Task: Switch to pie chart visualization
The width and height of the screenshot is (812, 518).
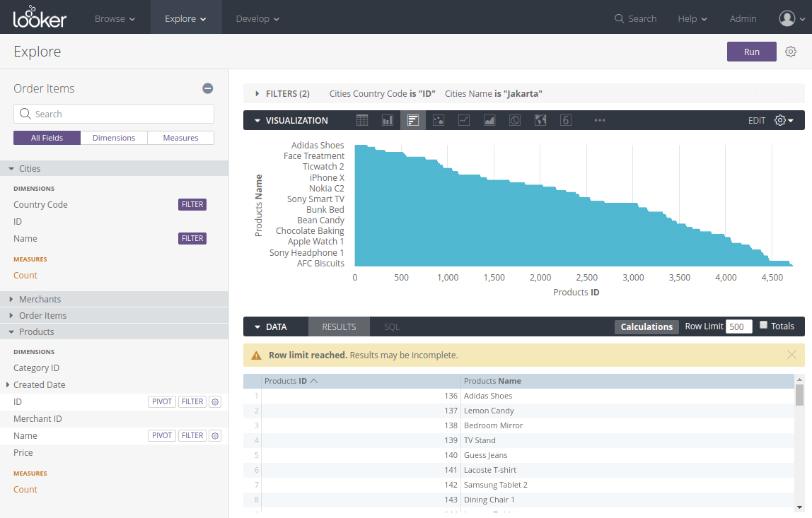Action: click(x=515, y=120)
